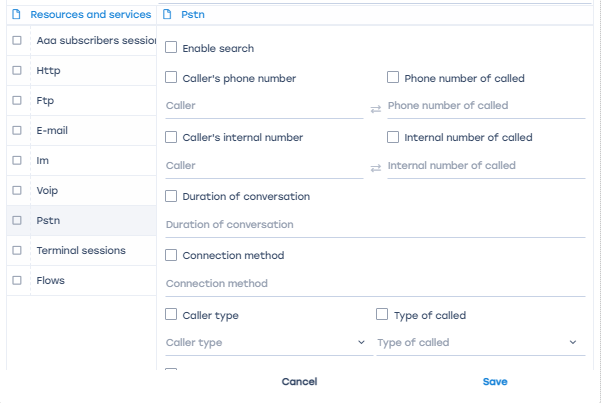
Task: Tick the Flows service checkbox
Action: [x=17, y=280]
